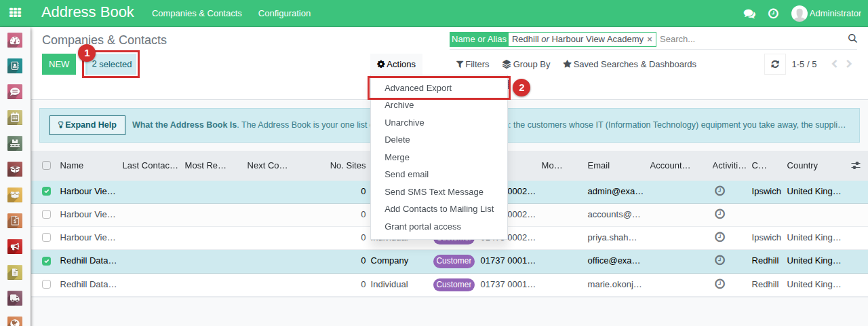Open the Configuration top menu
Viewport: 868px width, 326px height.
pos(285,14)
